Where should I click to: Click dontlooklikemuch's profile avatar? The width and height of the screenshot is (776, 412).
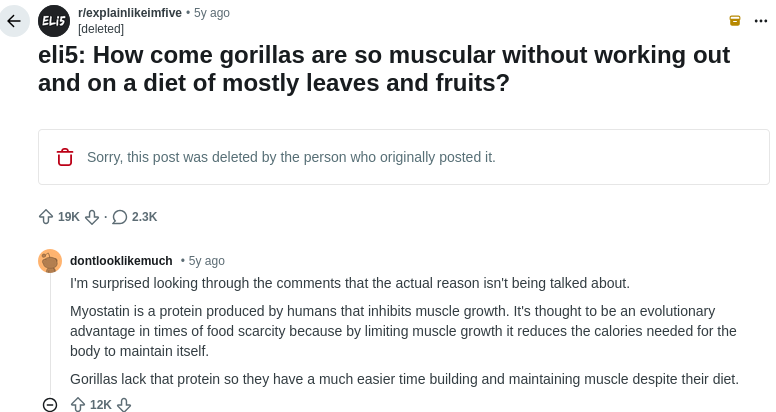(50, 261)
